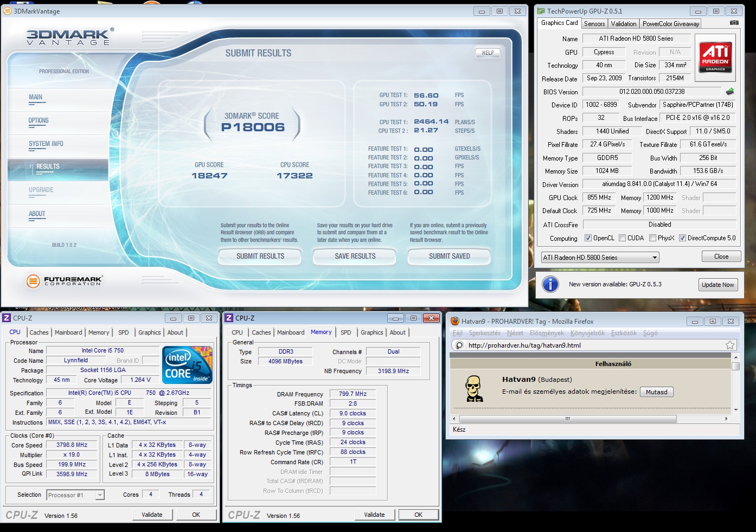This screenshot has height=532, width=756.
Task: Click the BIOS Version field in GPU-Z
Action: click(x=652, y=92)
